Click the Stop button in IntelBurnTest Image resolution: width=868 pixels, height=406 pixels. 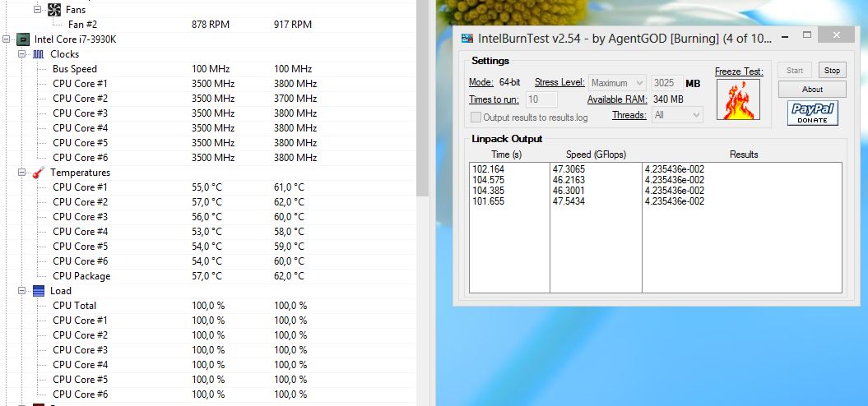point(832,70)
